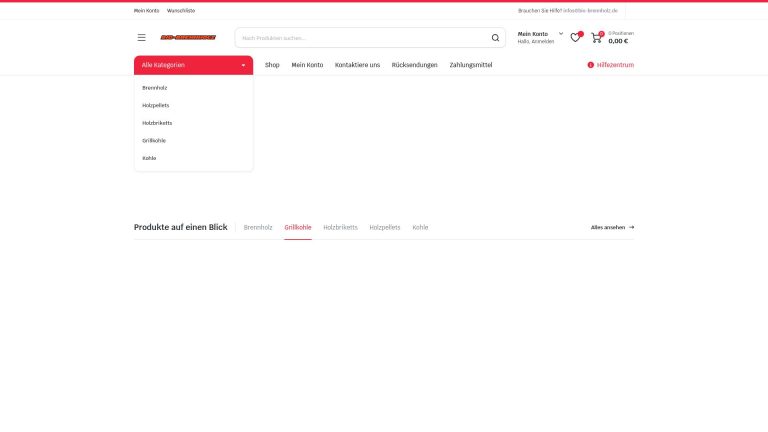
Task: Switch to the Brennholz product tab
Action: (258, 227)
